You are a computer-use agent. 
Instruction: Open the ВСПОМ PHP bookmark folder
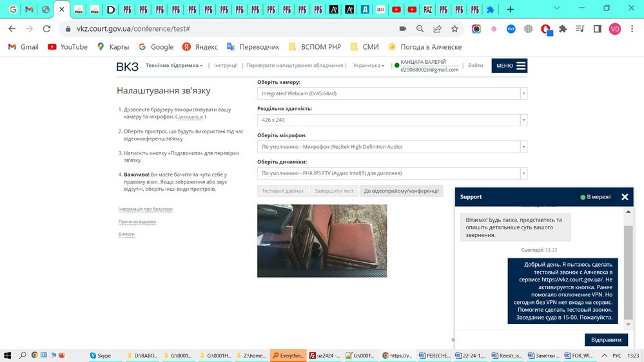[x=315, y=47]
